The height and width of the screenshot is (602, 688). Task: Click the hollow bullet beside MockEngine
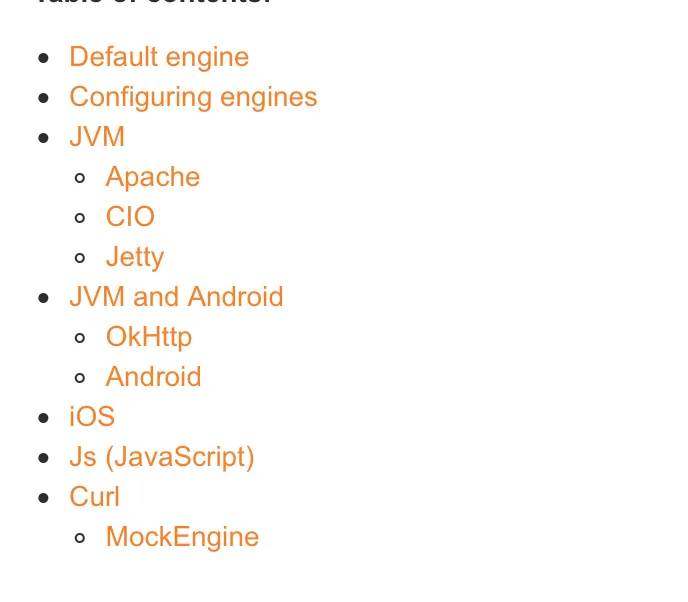(80, 538)
